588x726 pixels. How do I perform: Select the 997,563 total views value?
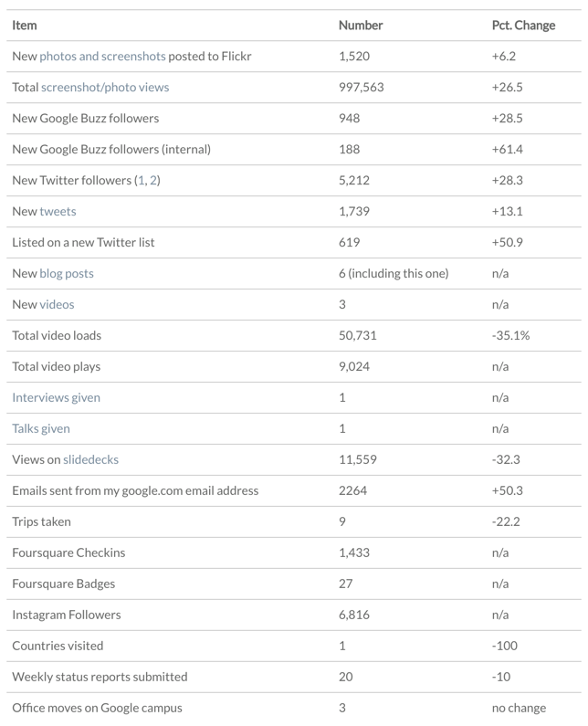click(361, 88)
